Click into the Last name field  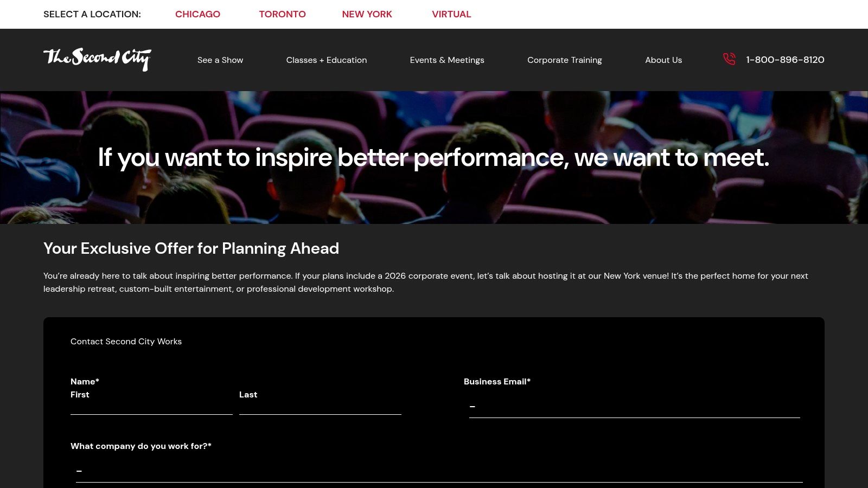click(x=320, y=408)
